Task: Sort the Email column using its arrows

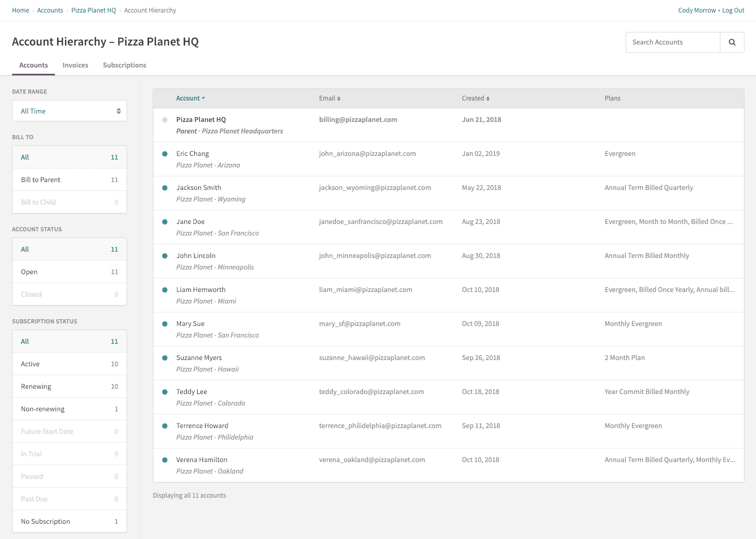Action: (x=340, y=98)
